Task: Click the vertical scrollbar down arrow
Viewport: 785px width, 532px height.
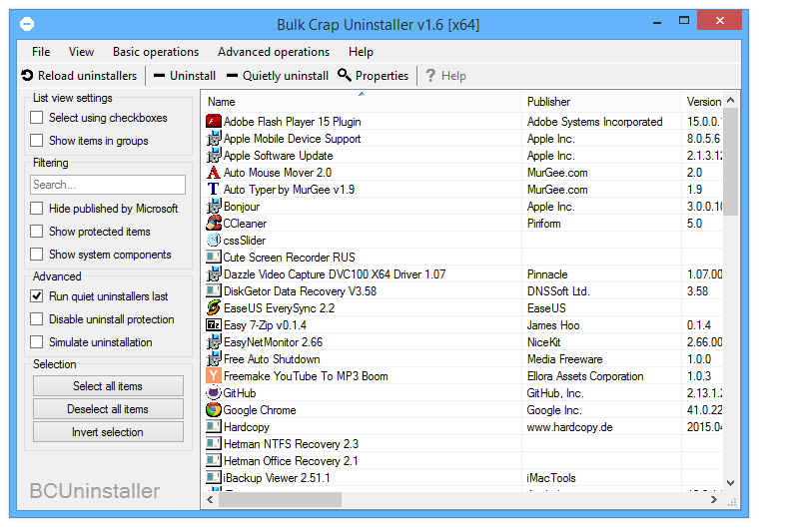Action: pos(731,483)
